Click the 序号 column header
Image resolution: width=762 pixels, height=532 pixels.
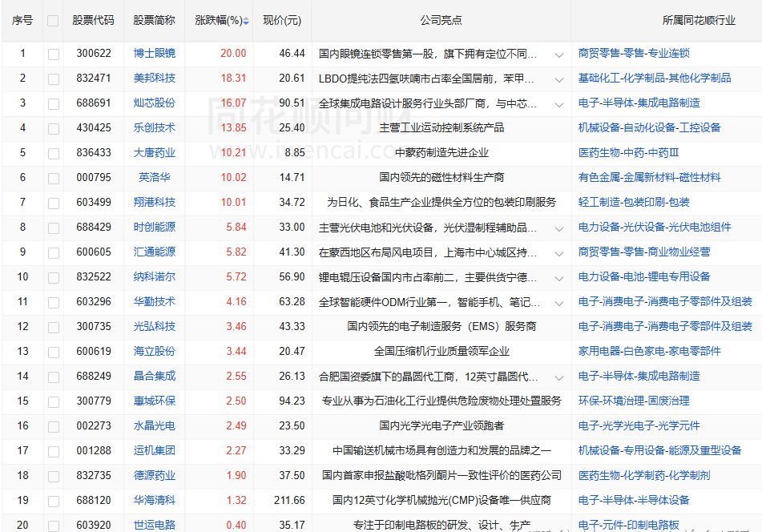point(22,20)
